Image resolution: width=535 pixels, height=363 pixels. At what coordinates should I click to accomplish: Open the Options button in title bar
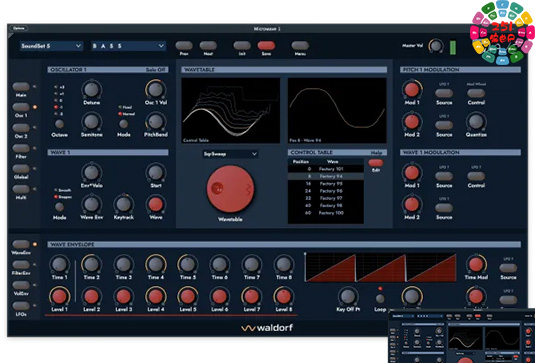click(x=19, y=29)
